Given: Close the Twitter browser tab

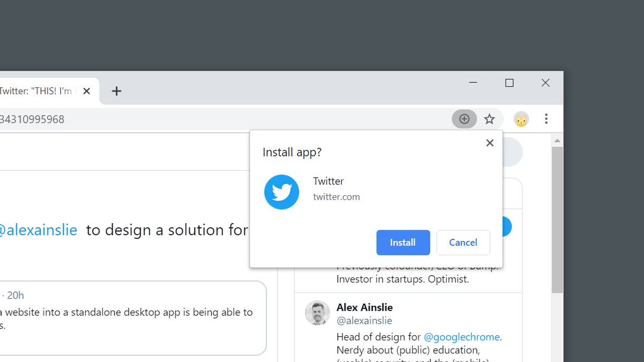Looking at the screenshot, I should point(87,91).
